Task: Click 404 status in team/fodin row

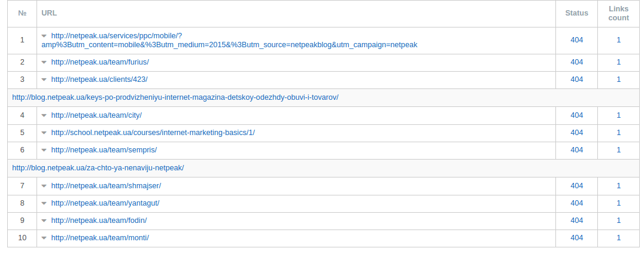Action: click(x=576, y=221)
